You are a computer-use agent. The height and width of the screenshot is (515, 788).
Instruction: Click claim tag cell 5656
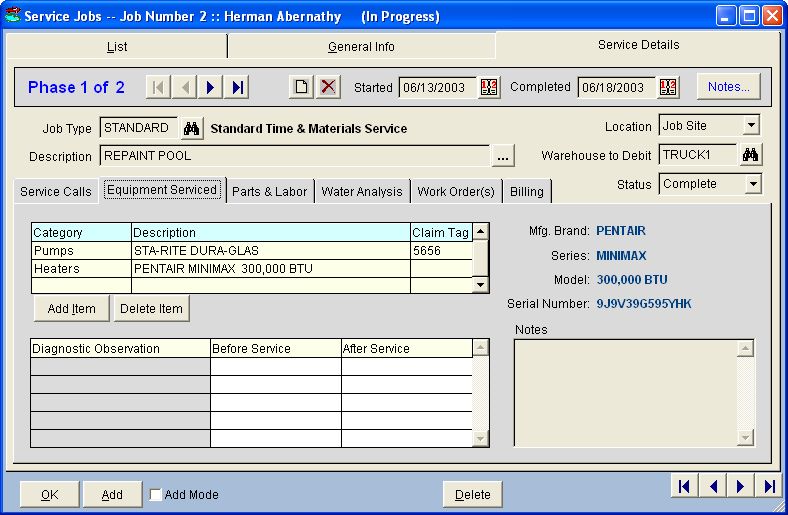click(442, 251)
